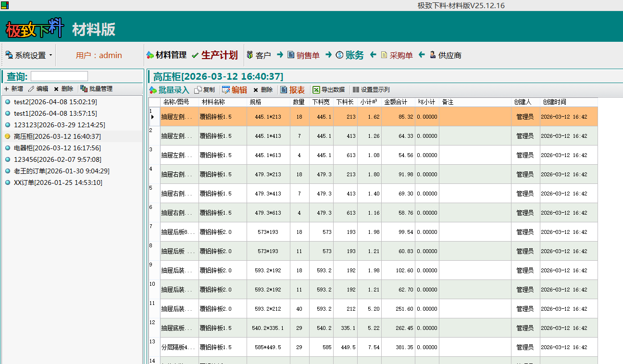Open the 报表 report icon
The image size is (623, 364).
[x=284, y=90]
